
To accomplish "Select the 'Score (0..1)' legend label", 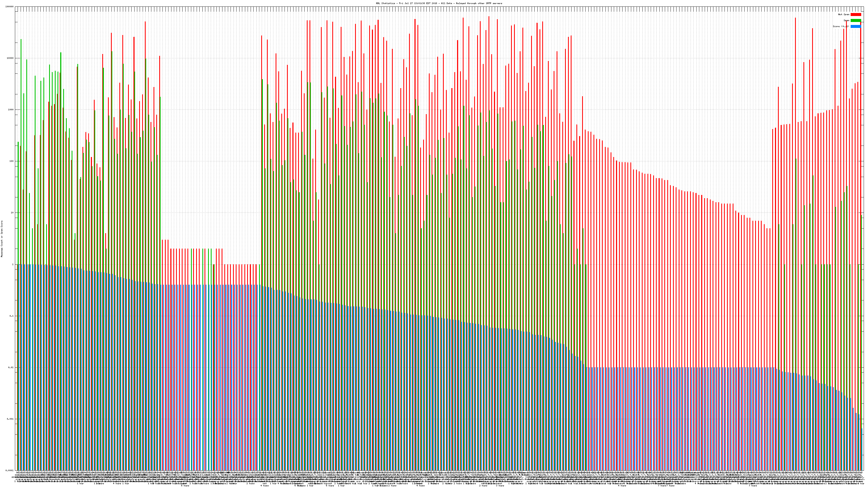I will pyautogui.click(x=841, y=26).
